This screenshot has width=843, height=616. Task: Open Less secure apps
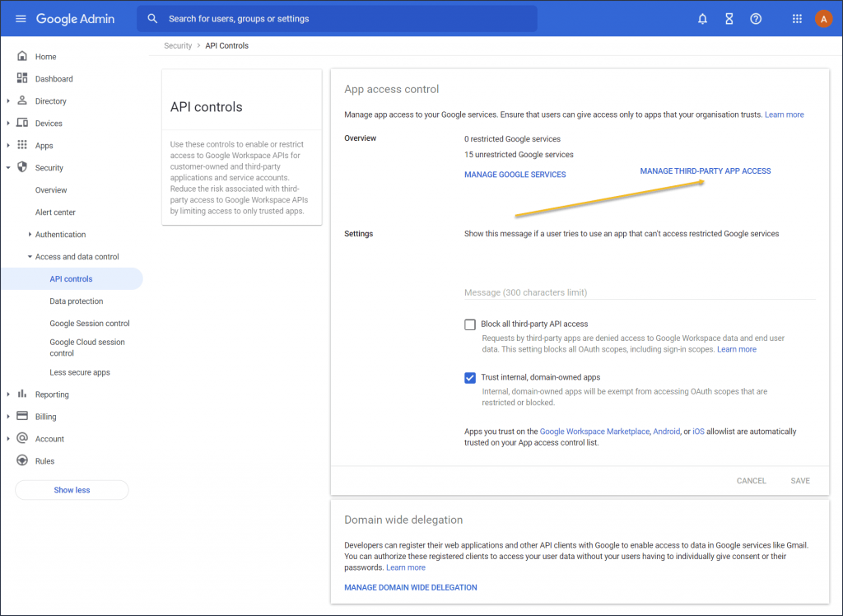point(80,372)
